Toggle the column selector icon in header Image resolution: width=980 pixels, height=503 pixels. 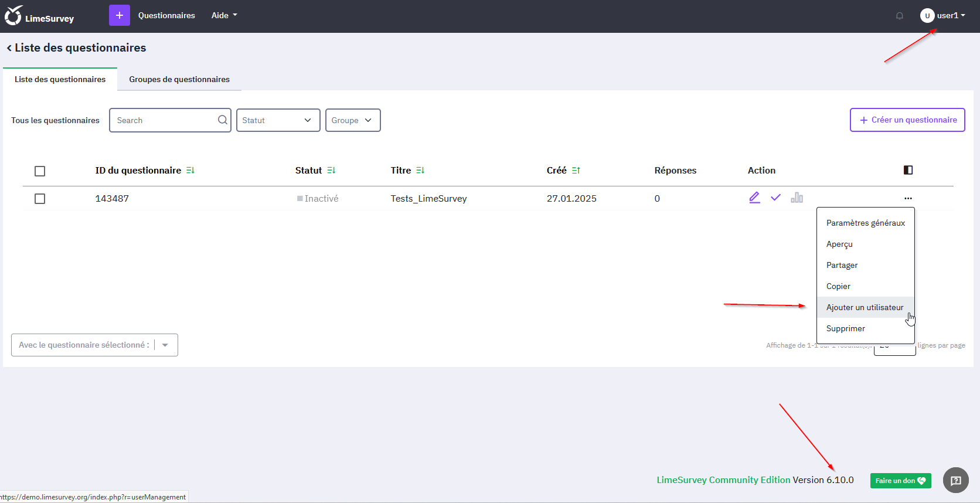908,170
